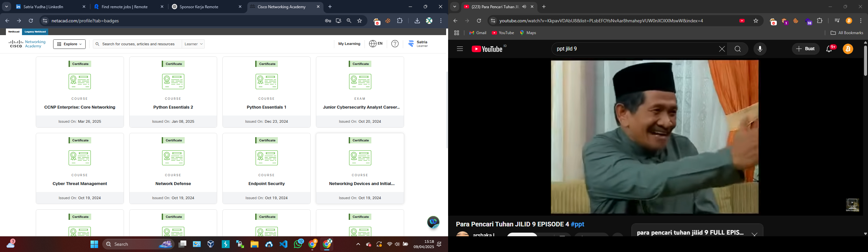Screen dimensions: 868x252
Task: Open Extensions puzzle icon in YouTube window
Action: click(820, 21)
